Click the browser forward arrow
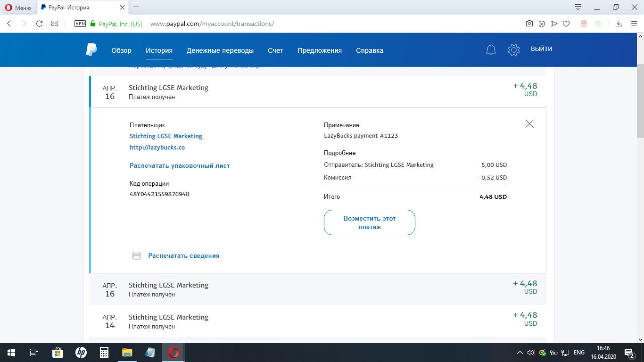Screen dimensions: 644x362 pyautogui.click(x=24, y=24)
